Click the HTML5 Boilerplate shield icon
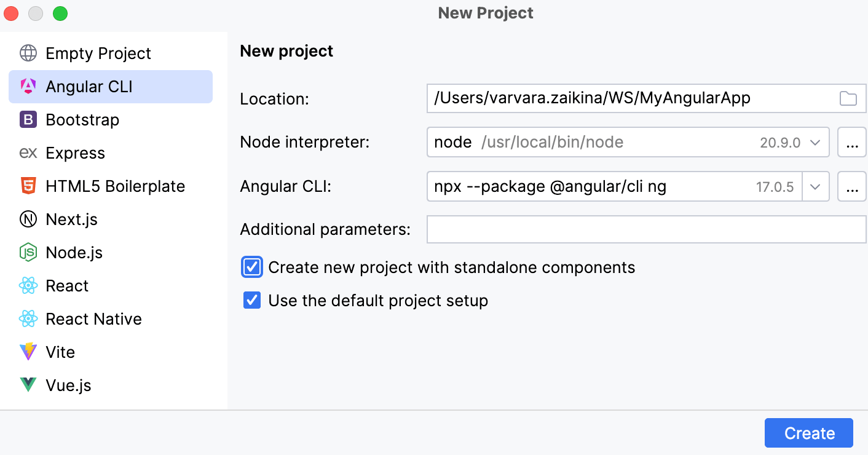Screen dimensions: 868x455 27,186
